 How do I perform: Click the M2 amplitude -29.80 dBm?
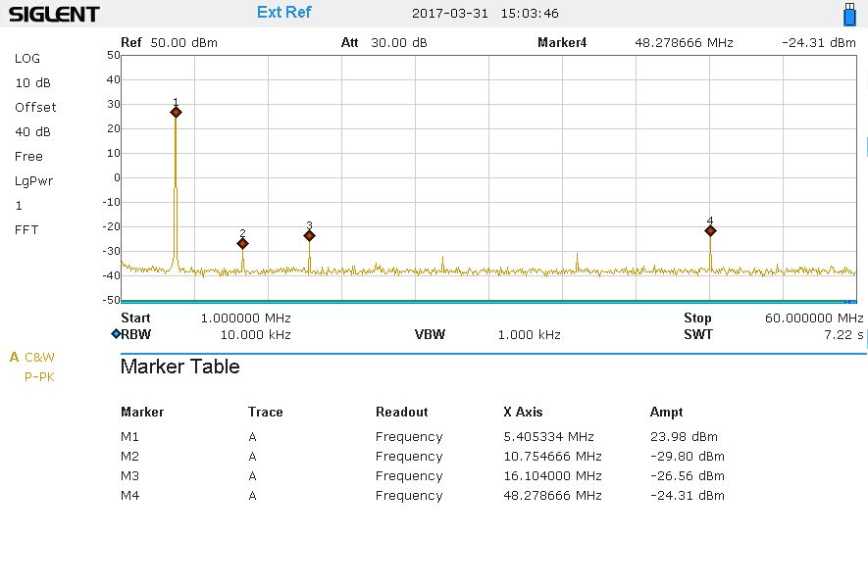pos(687,457)
